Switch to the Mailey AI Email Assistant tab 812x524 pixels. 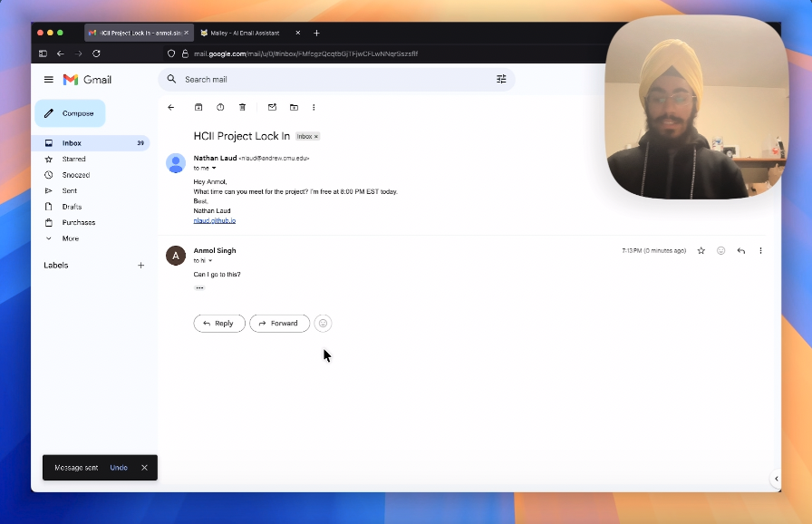[245, 33]
